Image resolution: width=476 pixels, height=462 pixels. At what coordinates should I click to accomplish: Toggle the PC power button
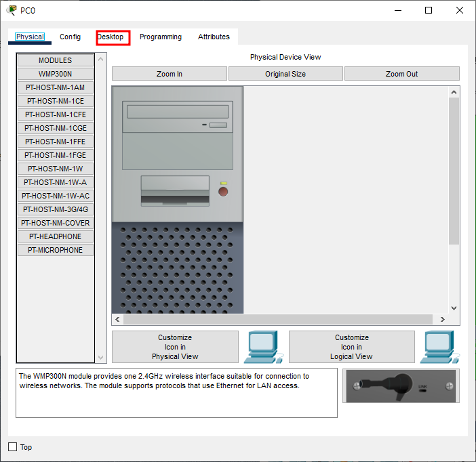click(223, 192)
